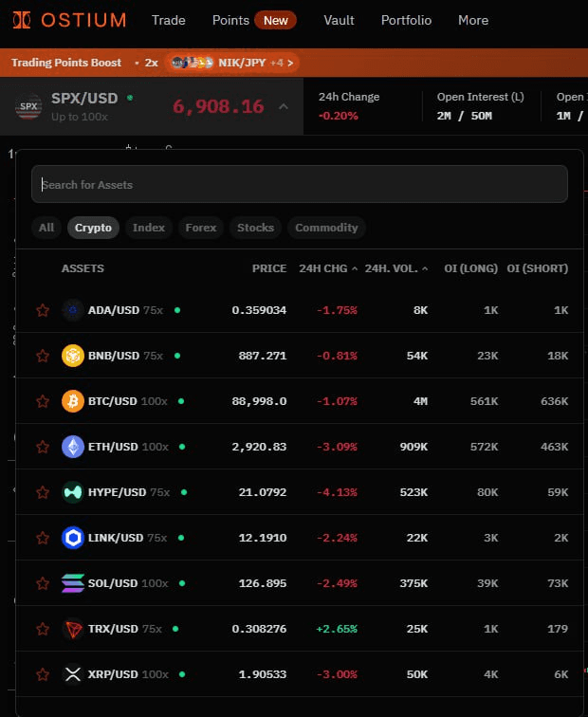Image resolution: width=588 pixels, height=717 pixels.
Task: Click the Ostium logo icon
Action: [21, 20]
